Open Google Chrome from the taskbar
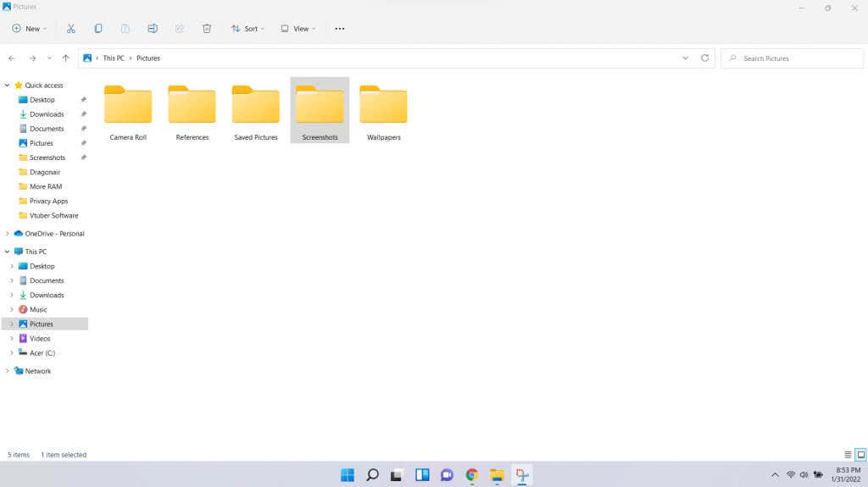Viewport: 868px width, 487px height. tap(472, 475)
